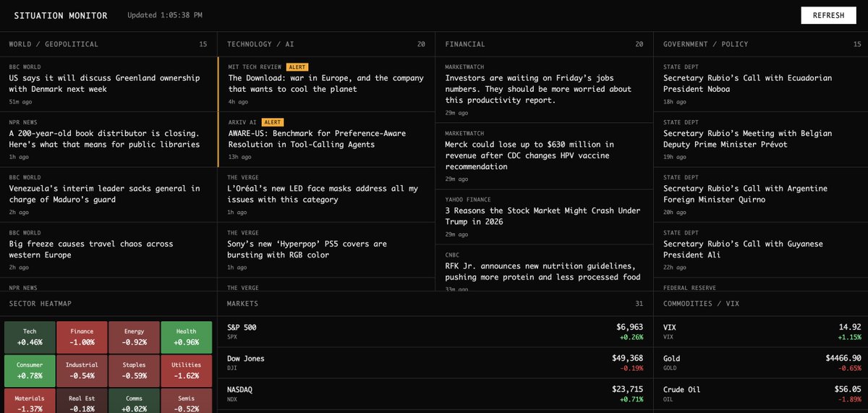Select the Utilities sector heatmap tile
868x413 pixels.
coord(186,370)
